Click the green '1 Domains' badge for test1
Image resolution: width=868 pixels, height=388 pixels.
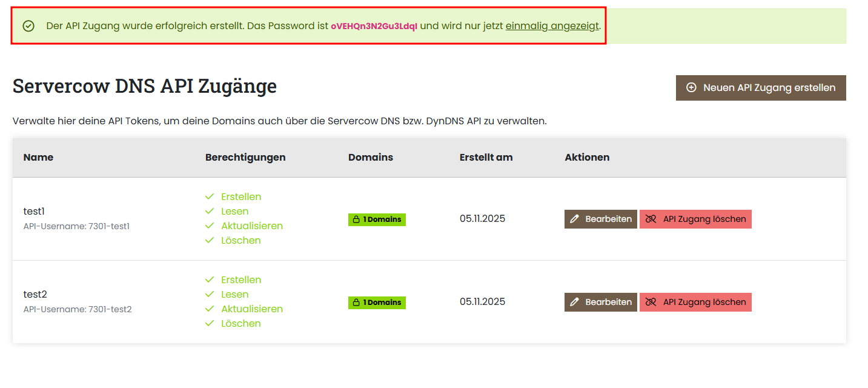(x=377, y=219)
